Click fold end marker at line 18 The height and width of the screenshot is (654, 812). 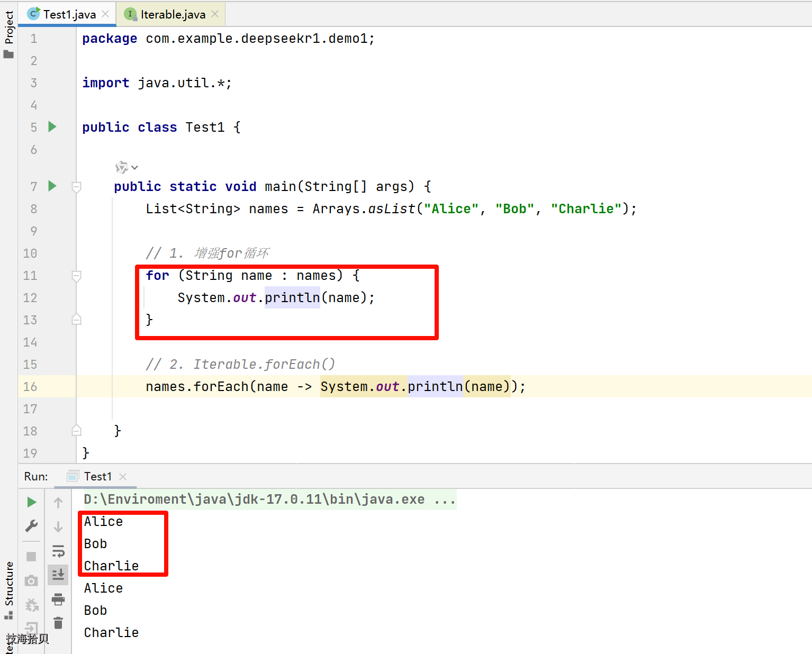tap(76, 430)
